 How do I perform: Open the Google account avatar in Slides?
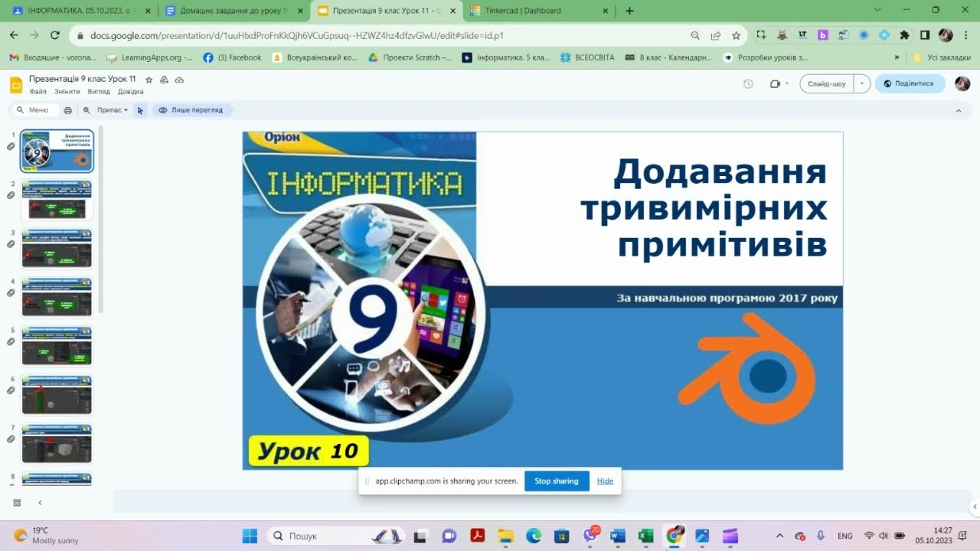pyautogui.click(x=962, y=83)
